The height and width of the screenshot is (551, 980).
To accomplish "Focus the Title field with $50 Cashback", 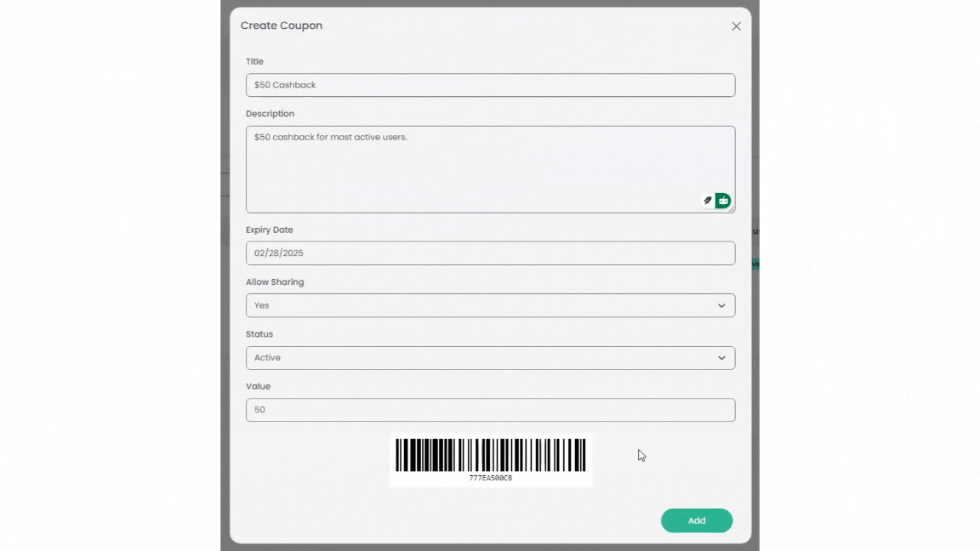I will tap(490, 85).
